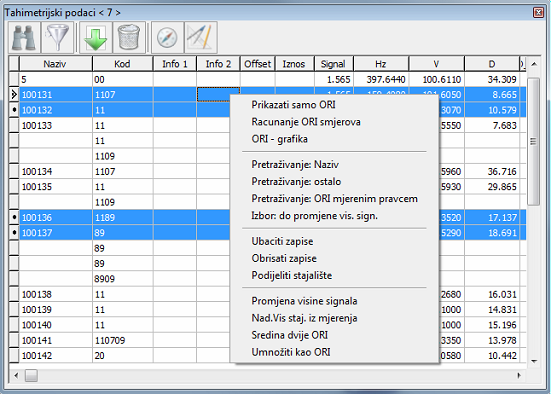551x394 pixels.
Task: Click Signal value 1.565 in first row
Action: (334, 79)
